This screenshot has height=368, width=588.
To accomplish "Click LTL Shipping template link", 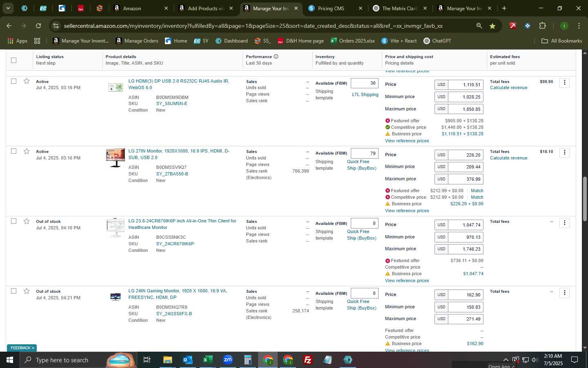I will tap(365, 94).
